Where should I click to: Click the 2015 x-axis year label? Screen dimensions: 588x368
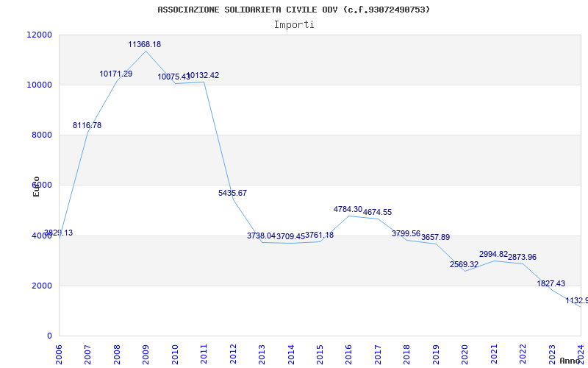pos(320,353)
